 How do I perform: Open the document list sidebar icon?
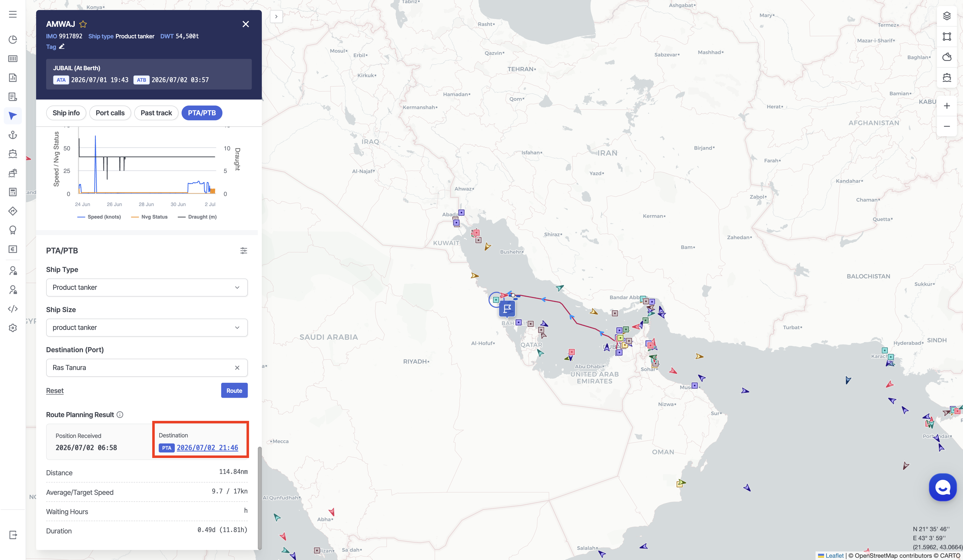click(13, 97)
